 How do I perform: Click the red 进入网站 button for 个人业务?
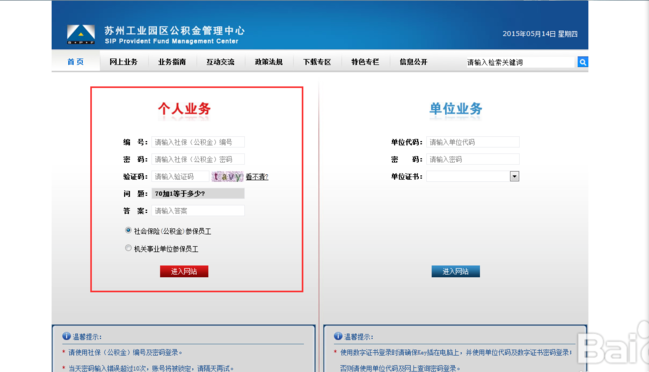[184, 271]
